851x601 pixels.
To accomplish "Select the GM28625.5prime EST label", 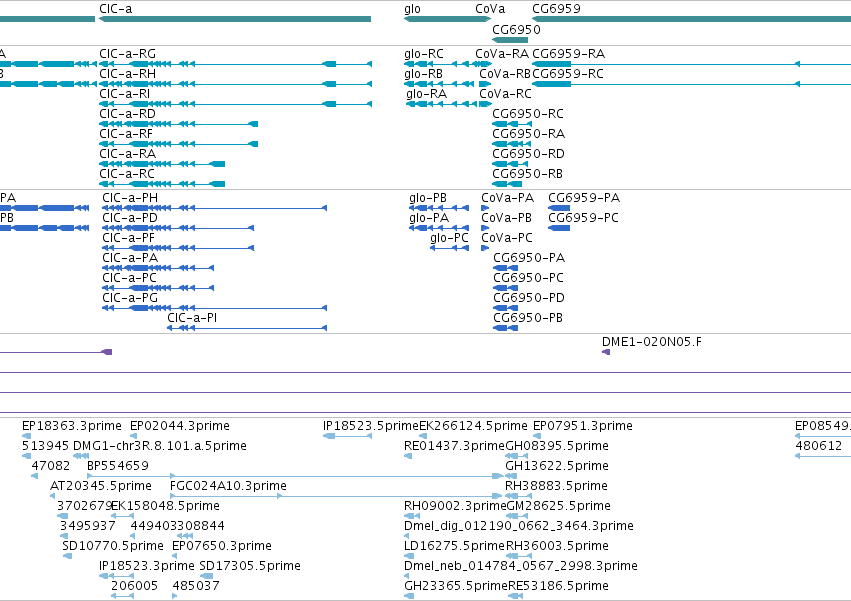I will [x=558, y=507].
